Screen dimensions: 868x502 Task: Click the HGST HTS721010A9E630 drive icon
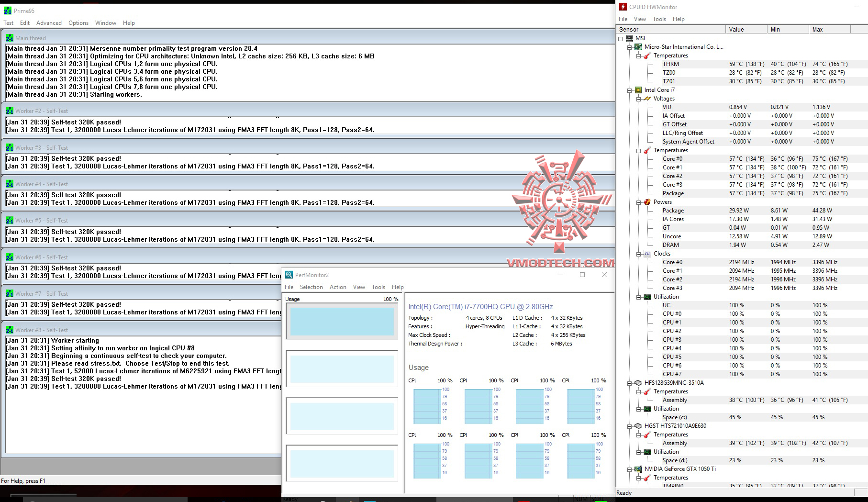[x=638, y=426]
